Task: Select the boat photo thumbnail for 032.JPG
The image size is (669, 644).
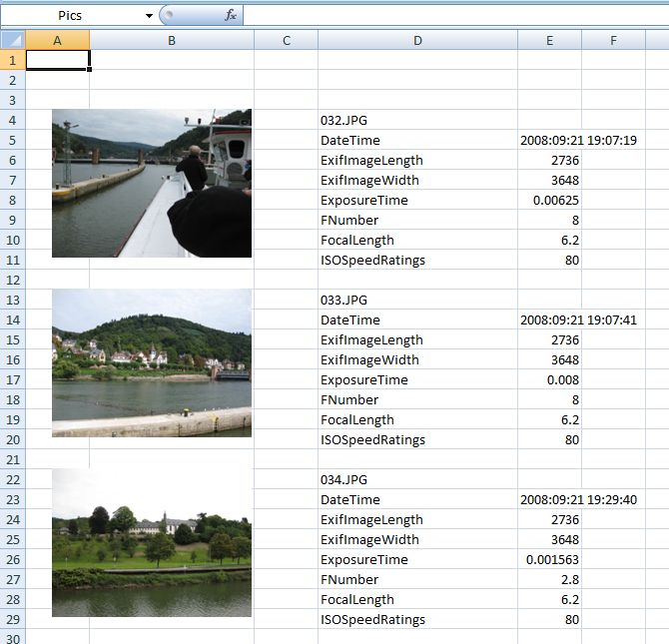Action: coord(151,183)
